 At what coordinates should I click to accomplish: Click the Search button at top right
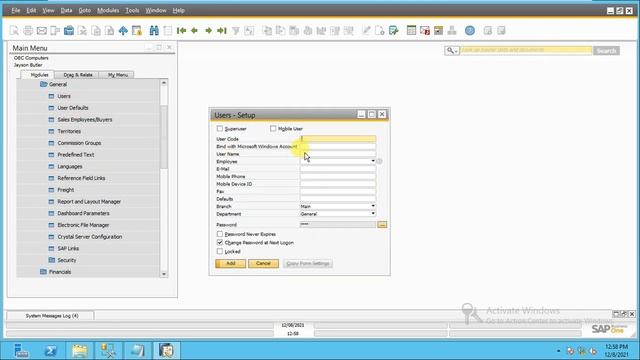coord(606,51)
